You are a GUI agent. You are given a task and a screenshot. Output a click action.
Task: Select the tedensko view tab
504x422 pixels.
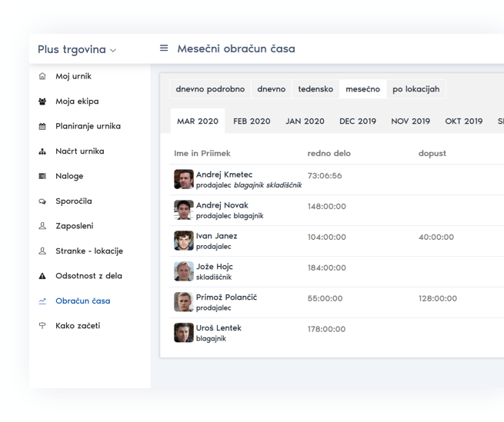315,89
